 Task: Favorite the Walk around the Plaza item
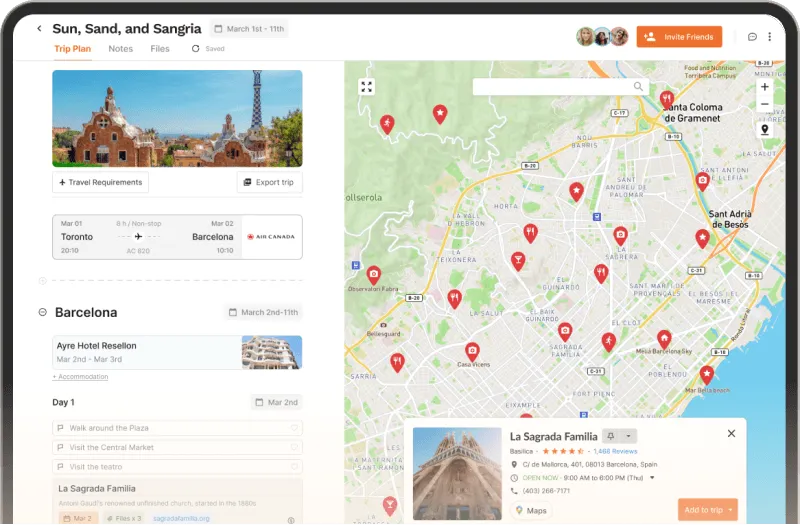[x=294, y=428]
